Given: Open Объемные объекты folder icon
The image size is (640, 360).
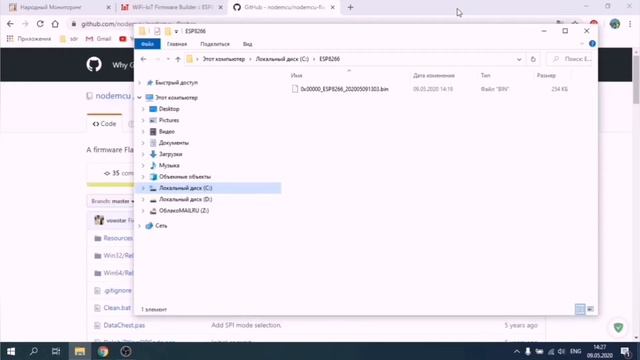Looking at the screenshot, I should (153, 177).
